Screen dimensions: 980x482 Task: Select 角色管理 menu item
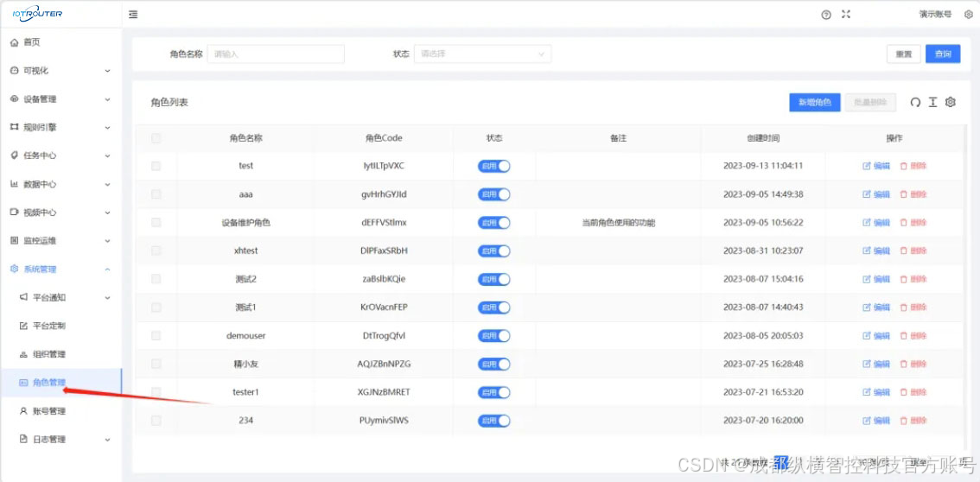point(61,383)
